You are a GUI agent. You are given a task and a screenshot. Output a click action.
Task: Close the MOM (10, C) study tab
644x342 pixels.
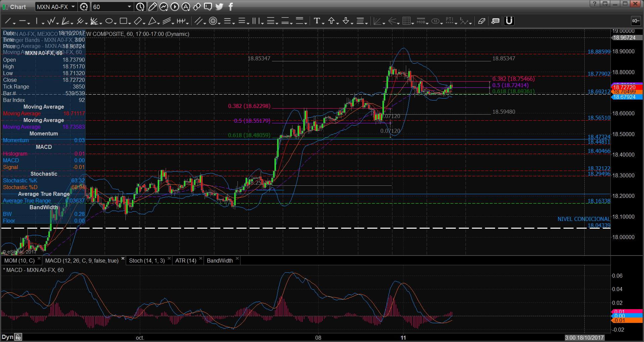coord(39,259)
